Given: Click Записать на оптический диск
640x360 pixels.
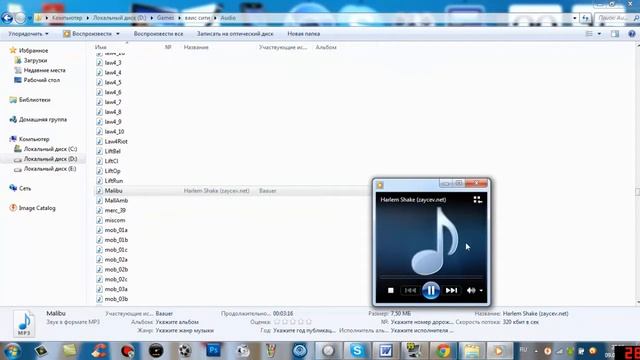Looking at the screenshot, I should click(235, 34).
